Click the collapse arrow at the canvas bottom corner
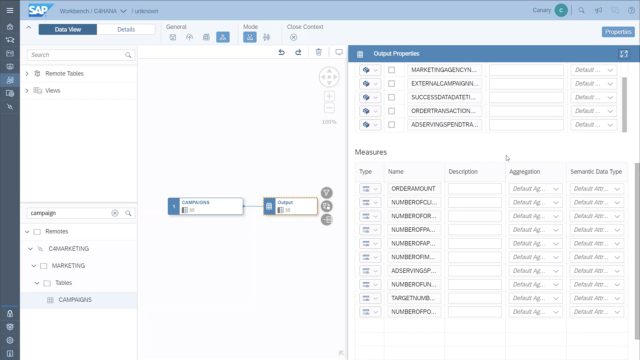This screenshot has height=360, width=640. click(x=341, y=353)
